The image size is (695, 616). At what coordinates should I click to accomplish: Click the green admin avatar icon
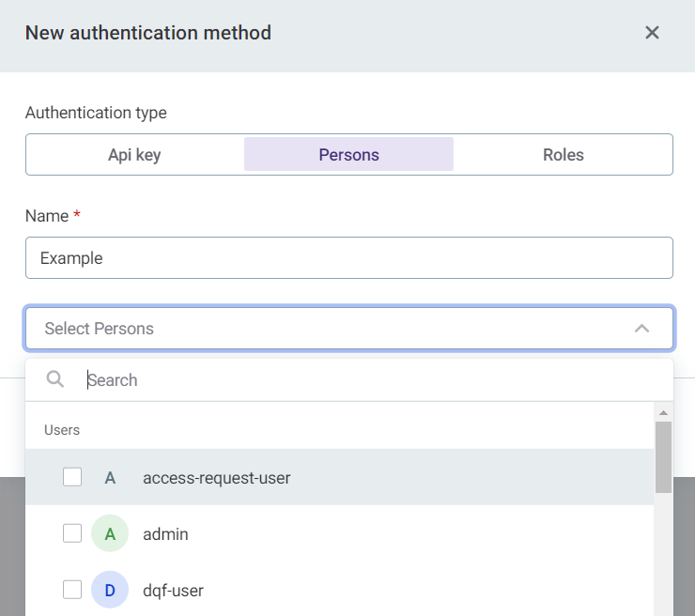pyautogui.click(x=110, y=534)
